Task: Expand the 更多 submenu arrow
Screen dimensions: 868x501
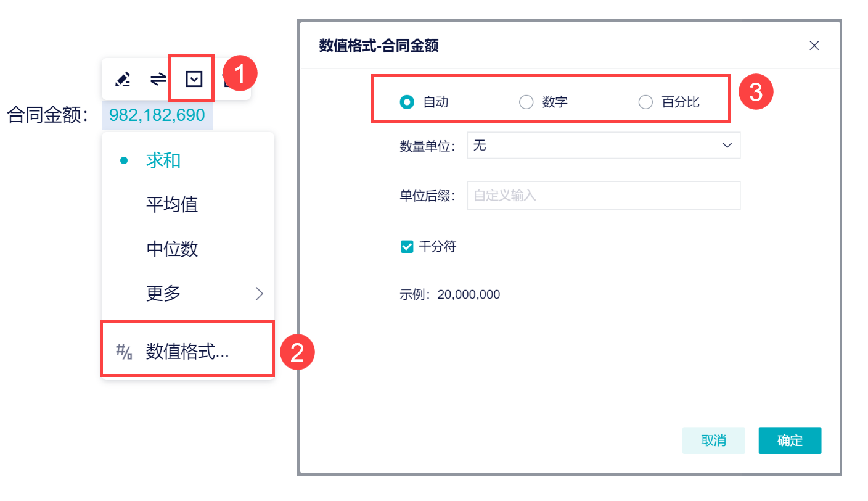Action: (x=259, y=294)
